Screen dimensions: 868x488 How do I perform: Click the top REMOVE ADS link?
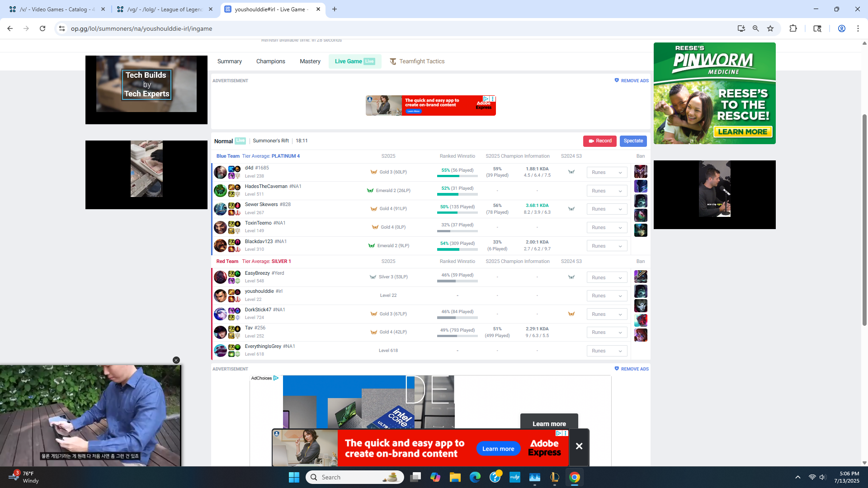632,81
